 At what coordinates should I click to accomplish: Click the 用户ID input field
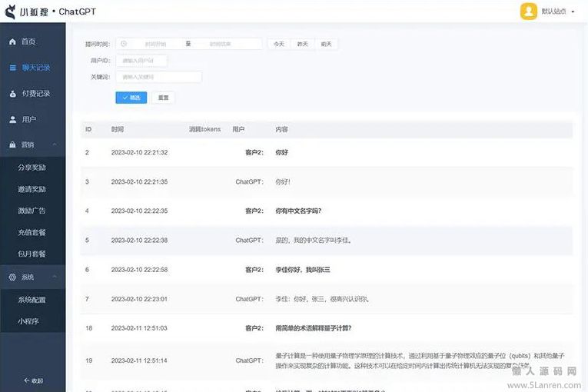pos(141,61)
